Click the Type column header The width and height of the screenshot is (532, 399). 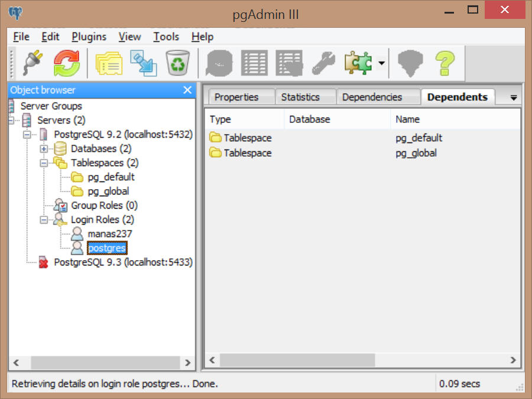pyautogui.click(x=244, y=119)
